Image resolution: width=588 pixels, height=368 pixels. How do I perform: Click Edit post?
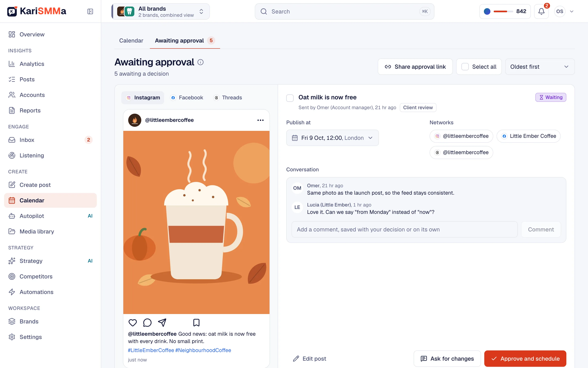[310, 359]
